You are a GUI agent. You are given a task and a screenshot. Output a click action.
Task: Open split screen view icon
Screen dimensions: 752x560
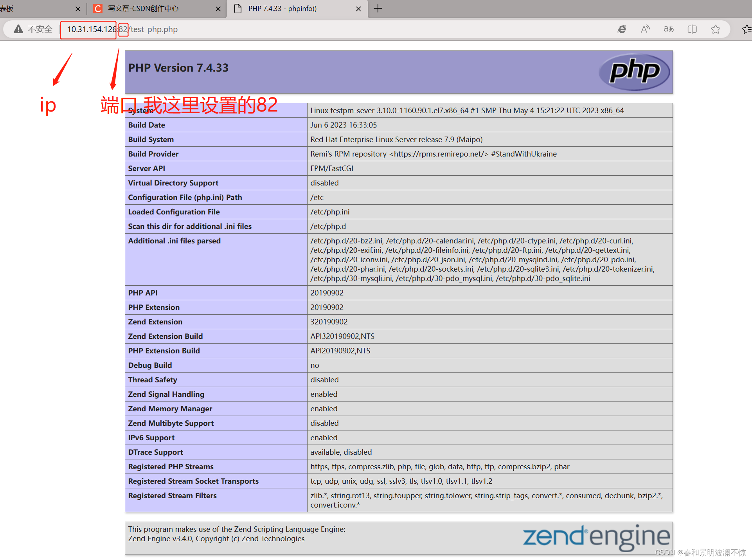(692, 29)
